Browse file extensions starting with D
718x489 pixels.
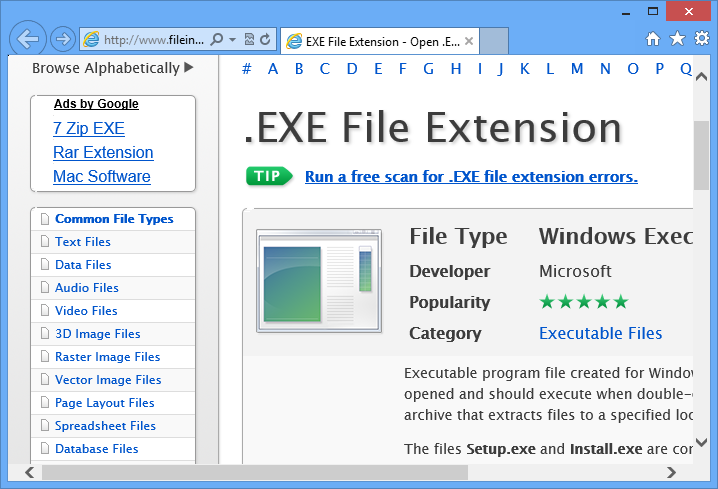[x=352, y=69]
